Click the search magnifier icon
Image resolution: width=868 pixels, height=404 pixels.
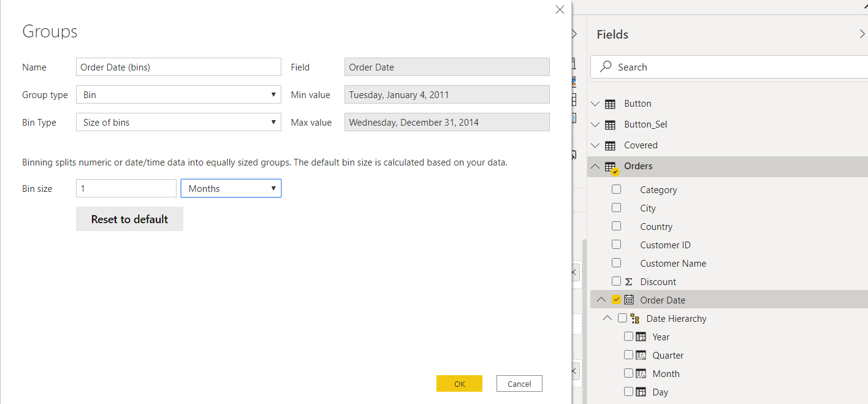tap(606, 67)
